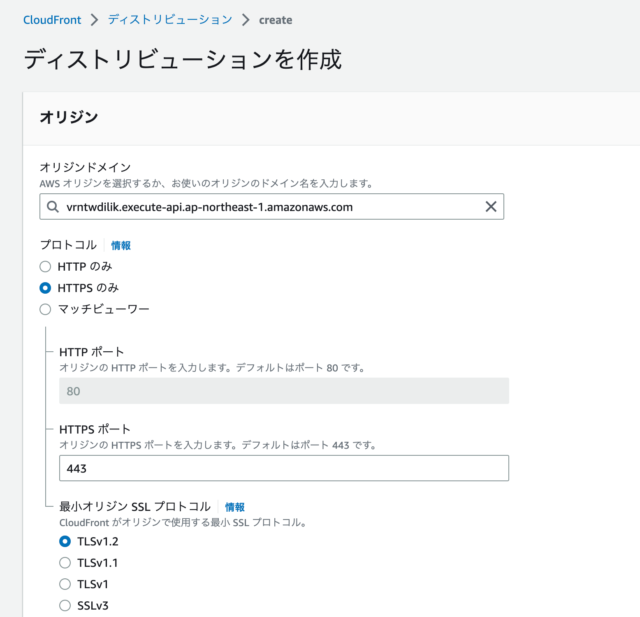
Task: Select TLSv1.1 as minimum SSL protocol
Action: point(65,563)
